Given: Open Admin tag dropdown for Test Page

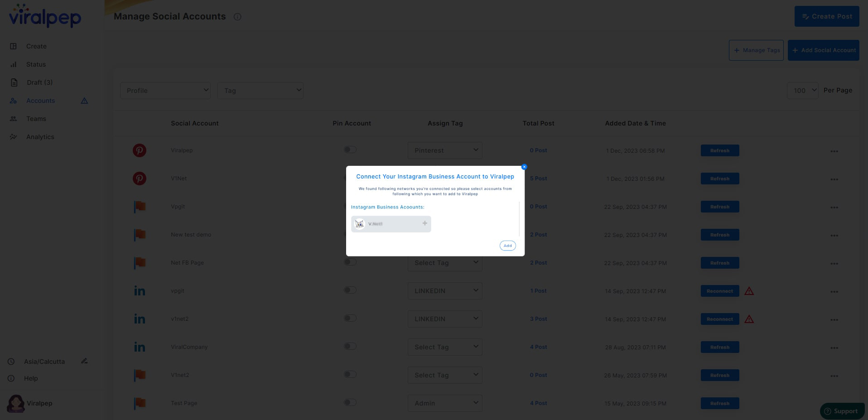Looking at the screenshot, I should pos(445,403).
